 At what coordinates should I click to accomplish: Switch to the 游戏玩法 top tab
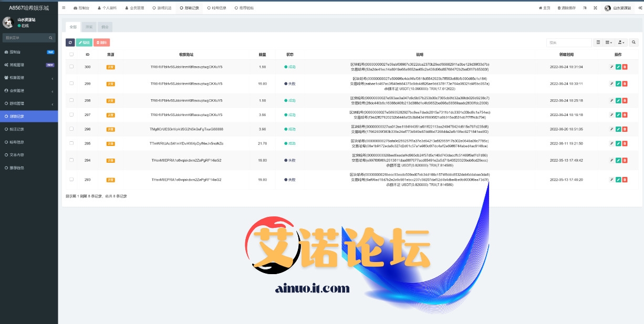click(x=162, y=8)
